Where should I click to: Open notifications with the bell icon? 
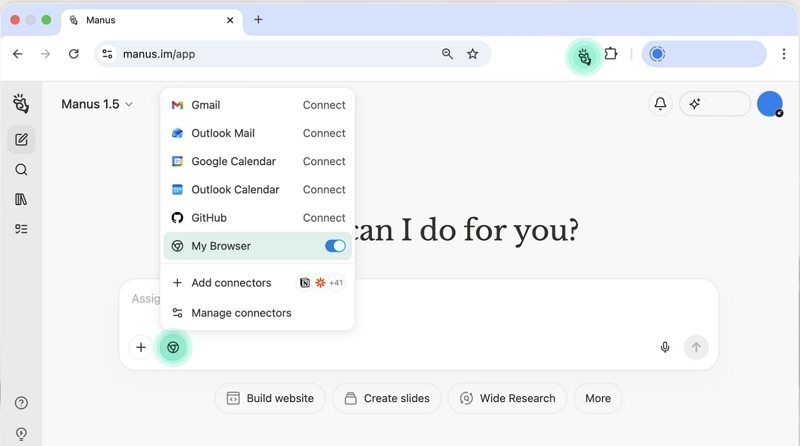(660, 104)
